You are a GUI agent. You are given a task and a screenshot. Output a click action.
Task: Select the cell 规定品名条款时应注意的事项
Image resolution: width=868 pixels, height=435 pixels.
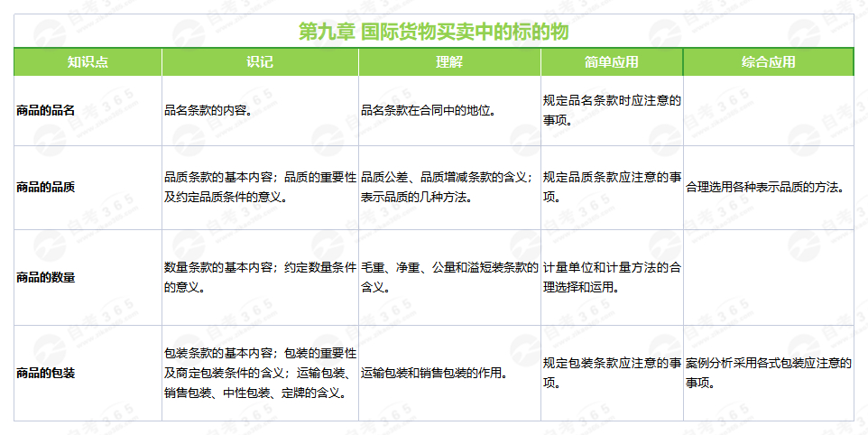tap(611, 110)
